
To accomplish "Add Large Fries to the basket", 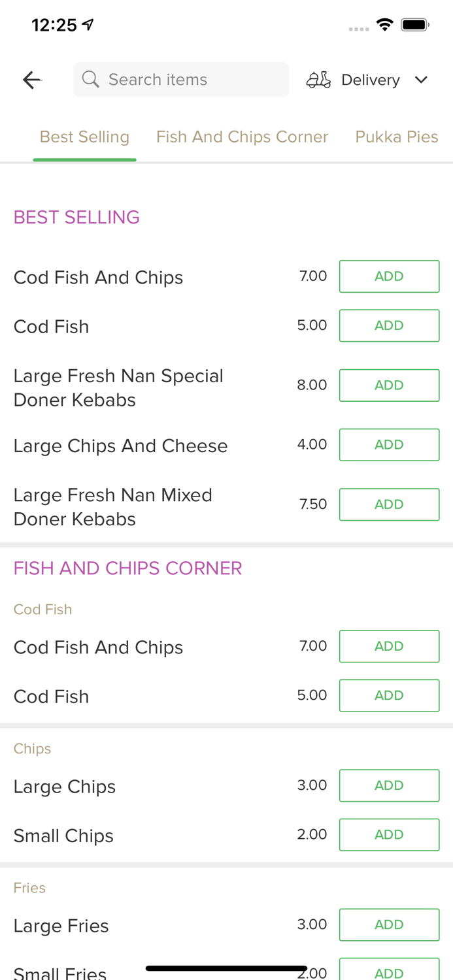I will pos(389,924).
